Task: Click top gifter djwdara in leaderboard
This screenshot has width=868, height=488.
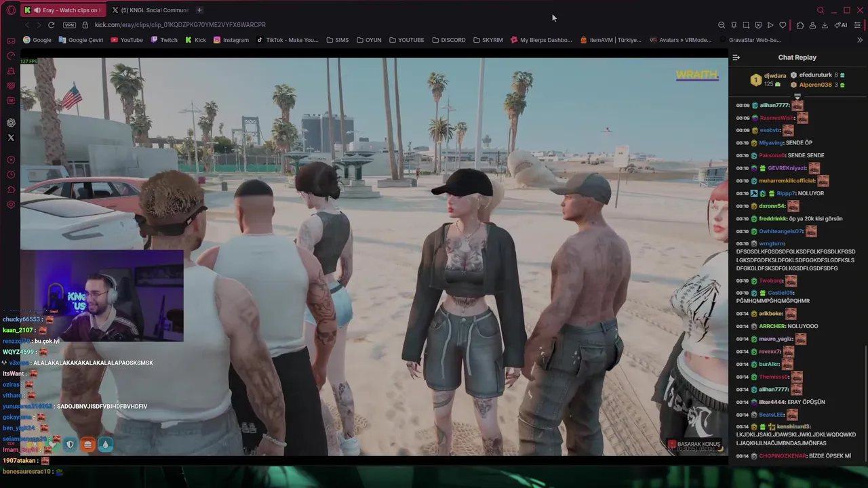Action: (775, 76)
